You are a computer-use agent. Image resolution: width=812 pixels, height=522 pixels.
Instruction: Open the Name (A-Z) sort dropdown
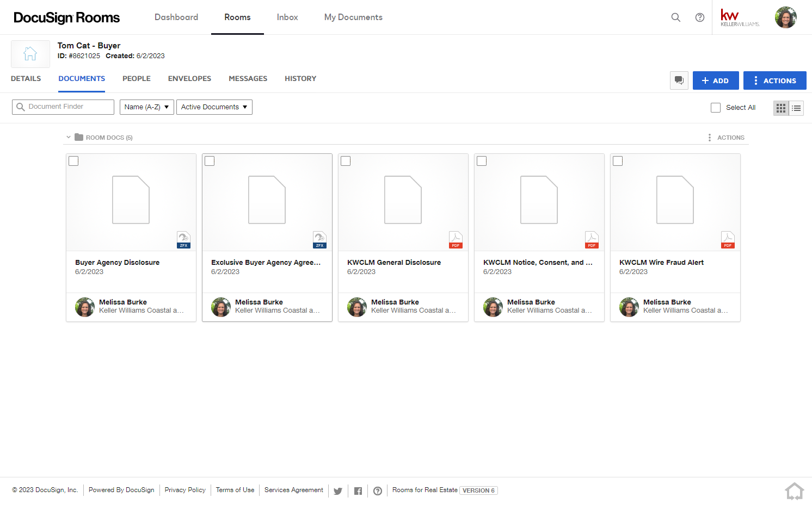[147, 107]
